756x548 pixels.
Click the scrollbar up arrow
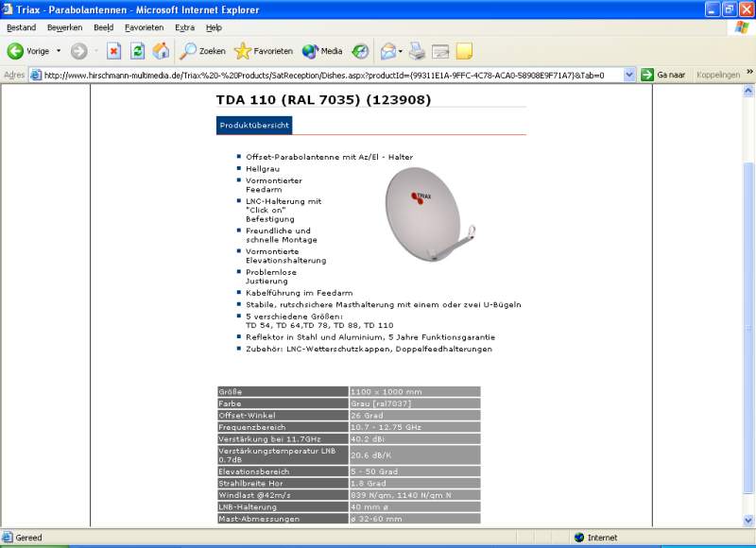(748, 90)
